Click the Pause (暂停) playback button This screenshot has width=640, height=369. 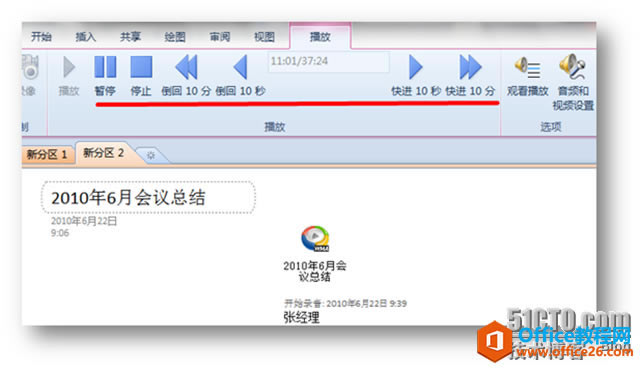[x=105, y=76]
